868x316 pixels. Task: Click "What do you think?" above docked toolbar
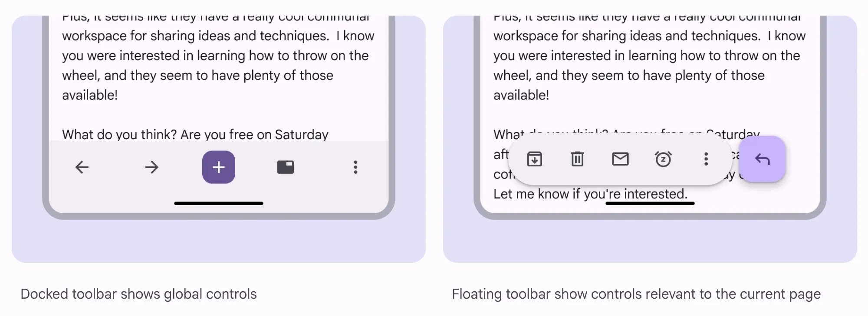(x=119, y=134)
